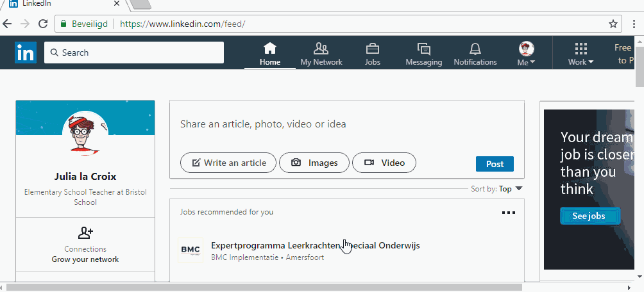Image resolution: width=644 pixels, height=292 pixels.
Task: Click the green secure padlock icon
Action: 64,24
